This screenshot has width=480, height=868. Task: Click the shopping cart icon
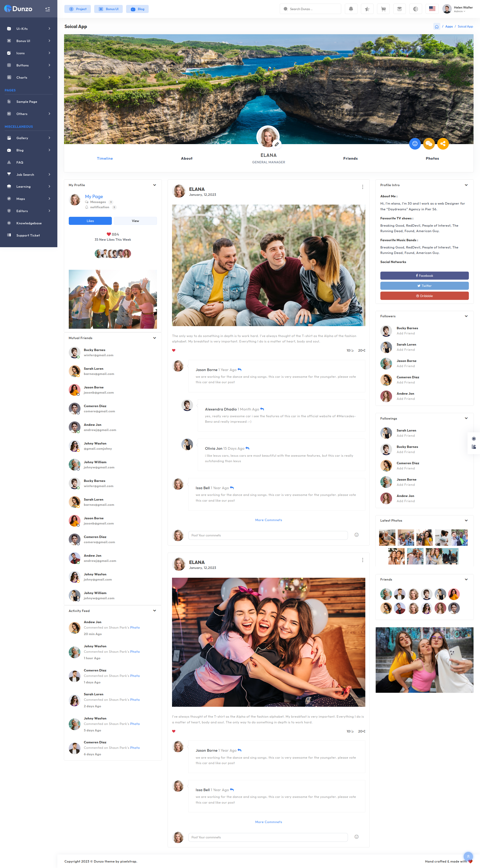pos(383,9)
